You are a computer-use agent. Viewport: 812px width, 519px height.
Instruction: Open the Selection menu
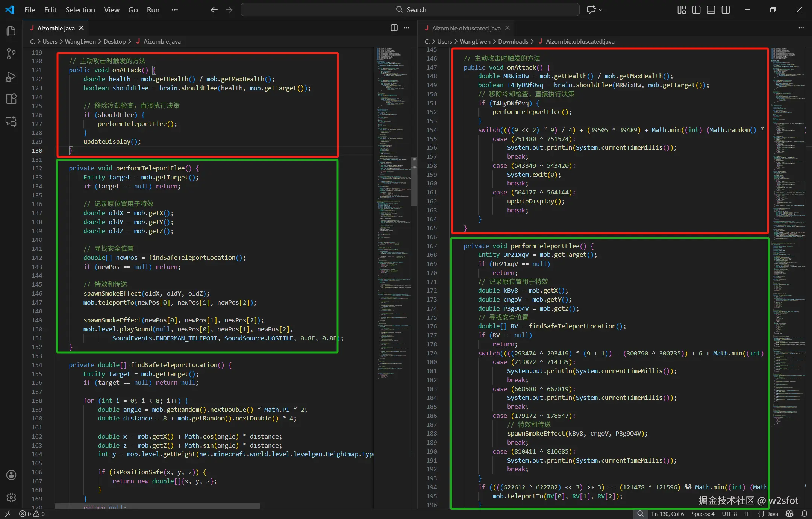tap(80, 10)
